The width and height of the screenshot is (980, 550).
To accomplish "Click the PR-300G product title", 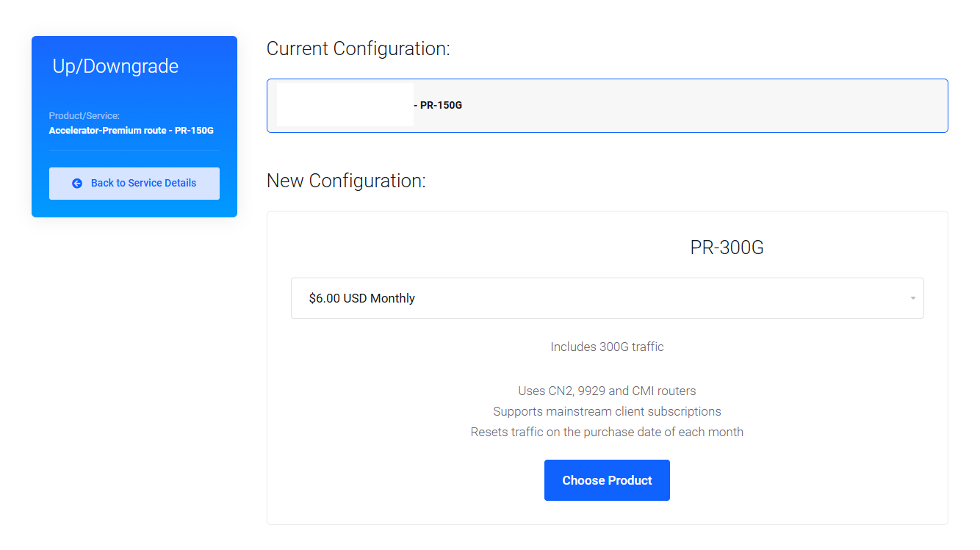I will pyautogui.click(x=727, y=247).
